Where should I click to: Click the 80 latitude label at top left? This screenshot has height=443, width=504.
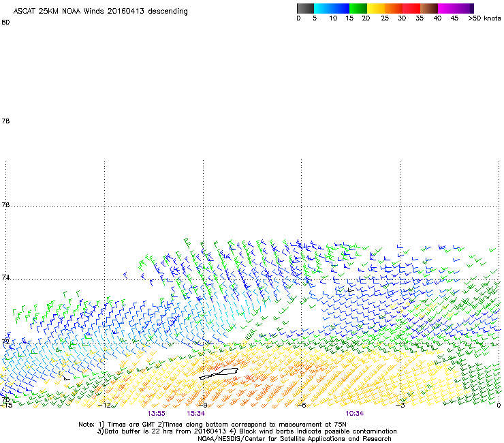5,22
